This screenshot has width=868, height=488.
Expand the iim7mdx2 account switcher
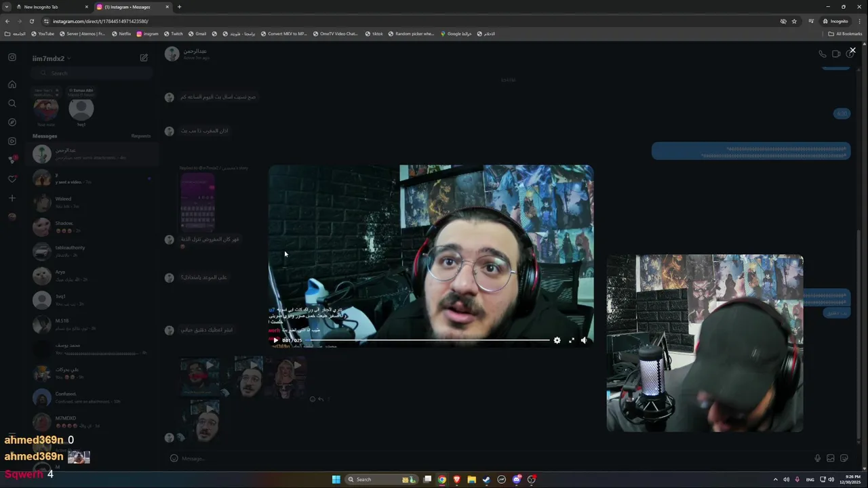(x=52, y=58)
